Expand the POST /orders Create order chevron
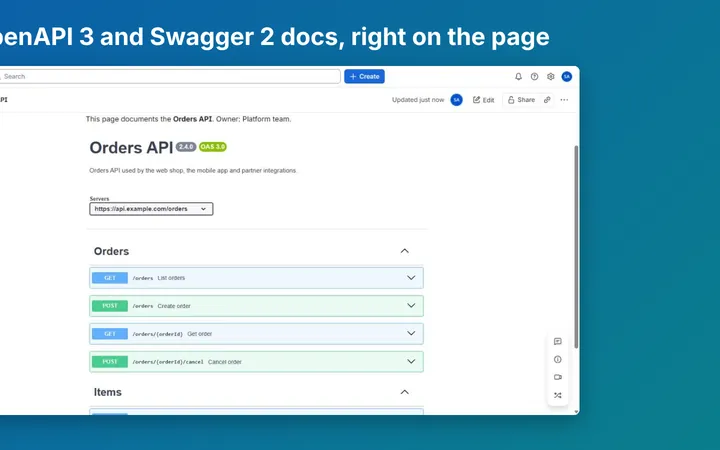 pos(411,306)
